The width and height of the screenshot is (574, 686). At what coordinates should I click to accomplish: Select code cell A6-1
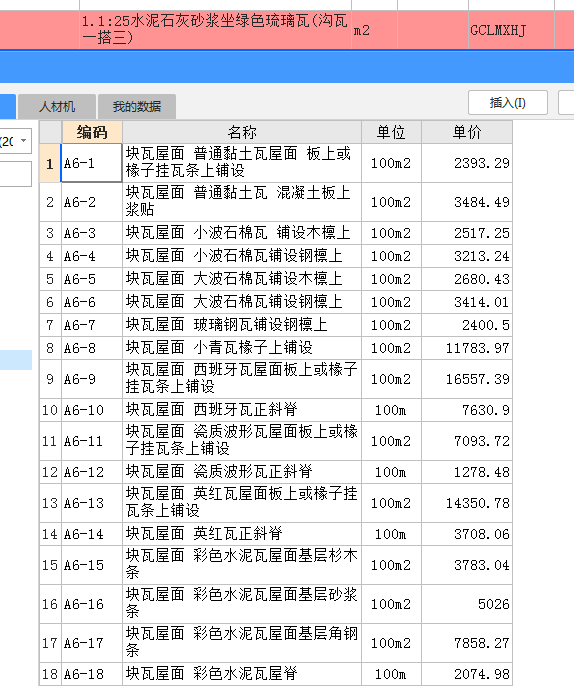tap(91, 163)
